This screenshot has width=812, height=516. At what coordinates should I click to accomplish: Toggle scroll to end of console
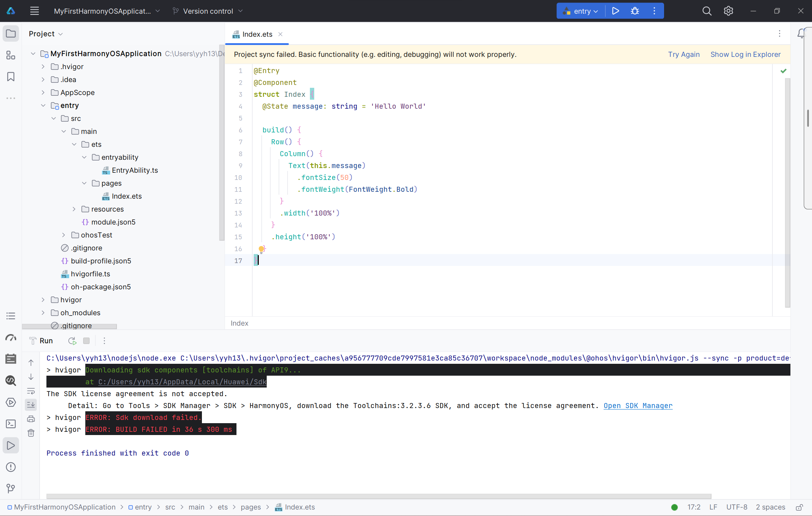(x=31, y=405)
